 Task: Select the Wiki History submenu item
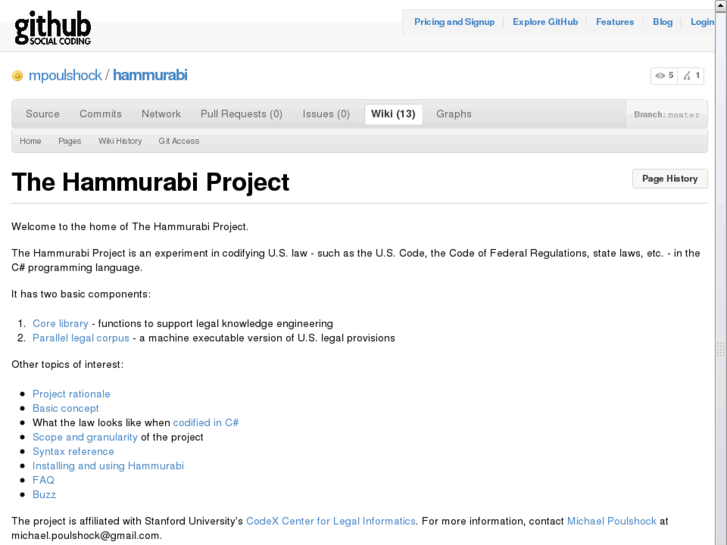click(x=120, y=141)
